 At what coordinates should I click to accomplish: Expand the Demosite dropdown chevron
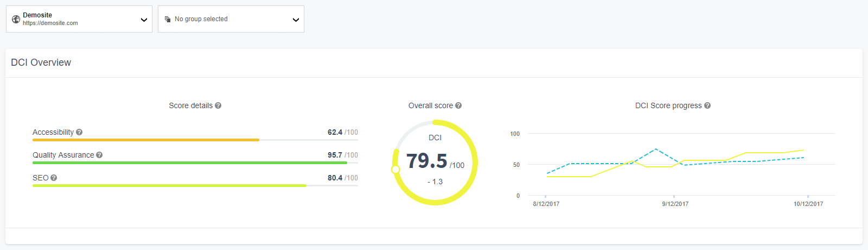coord(144,20)
